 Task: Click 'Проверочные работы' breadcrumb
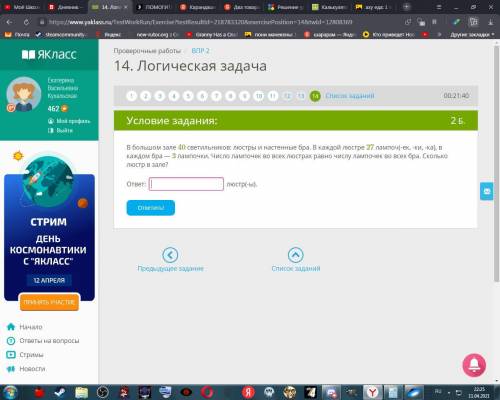(x=147, y=51)
